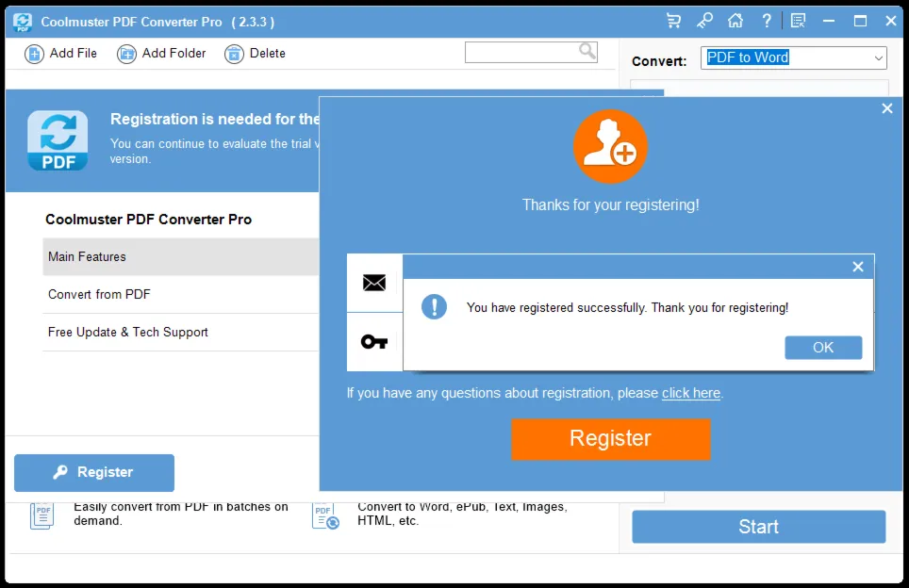
Task: Close the registration success message box
Action: pos(858,267)
